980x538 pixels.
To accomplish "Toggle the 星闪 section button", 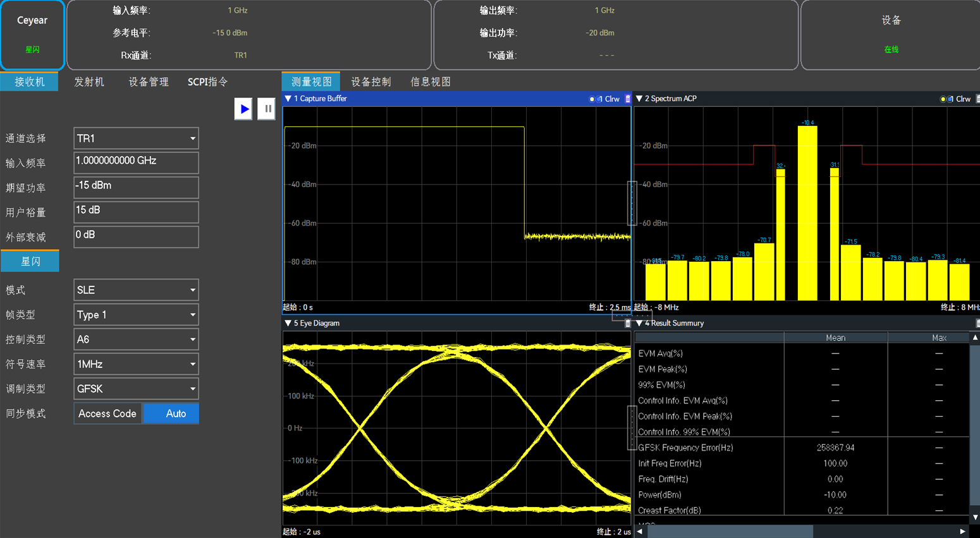I will tap(30, 261).
